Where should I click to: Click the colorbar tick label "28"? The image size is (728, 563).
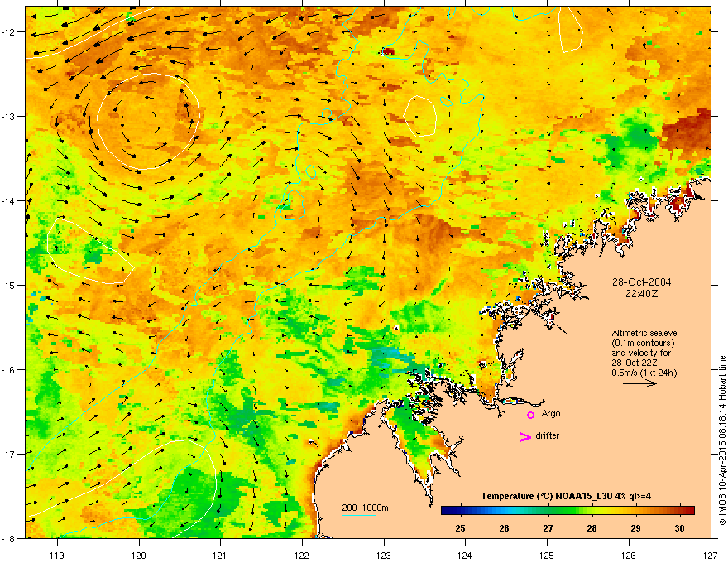coord(591,528)
